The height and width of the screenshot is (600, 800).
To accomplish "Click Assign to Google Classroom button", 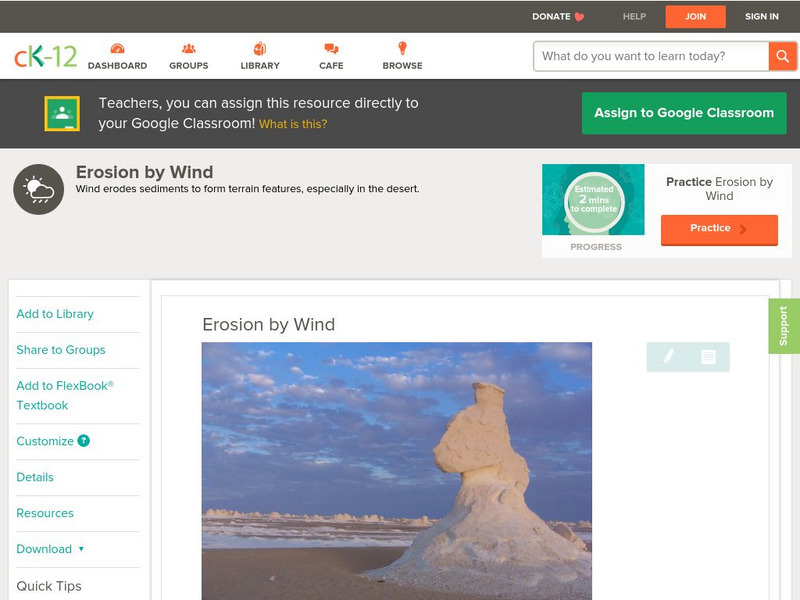I will point(684,113).
